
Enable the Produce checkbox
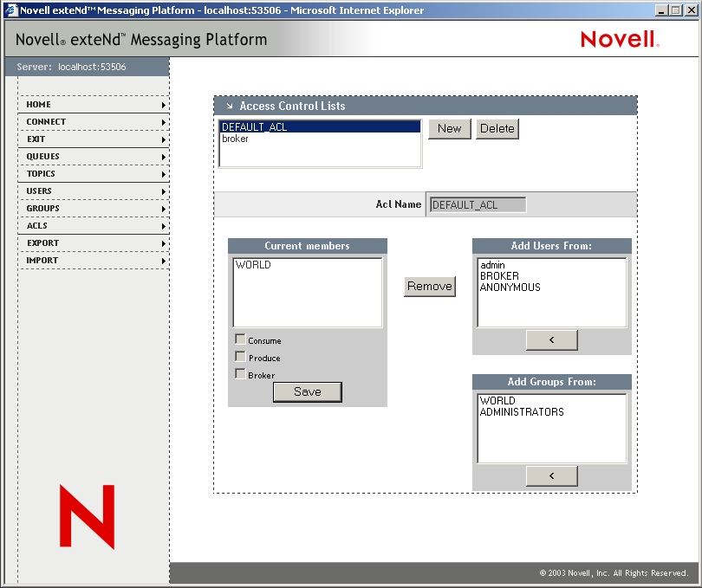point(240,357)
